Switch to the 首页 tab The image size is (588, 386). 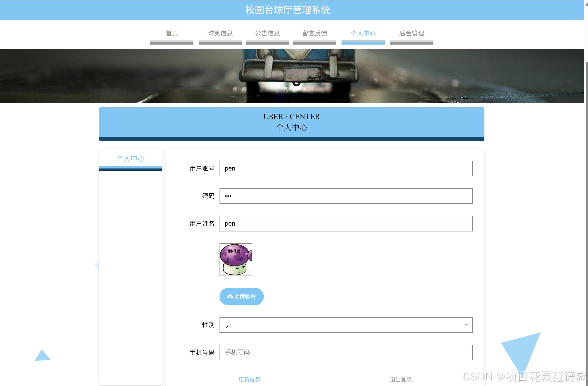click(x=172, y=33)
